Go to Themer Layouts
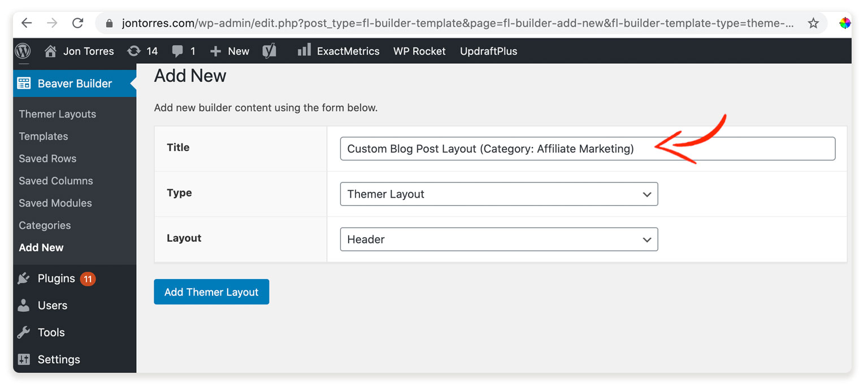 click(x=58, y=114)
